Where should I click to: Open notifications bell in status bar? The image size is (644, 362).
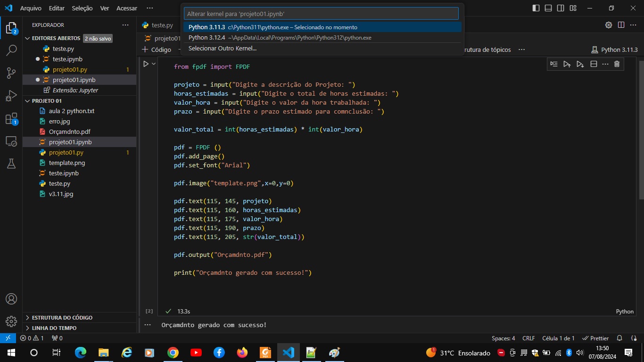point(620,338)
